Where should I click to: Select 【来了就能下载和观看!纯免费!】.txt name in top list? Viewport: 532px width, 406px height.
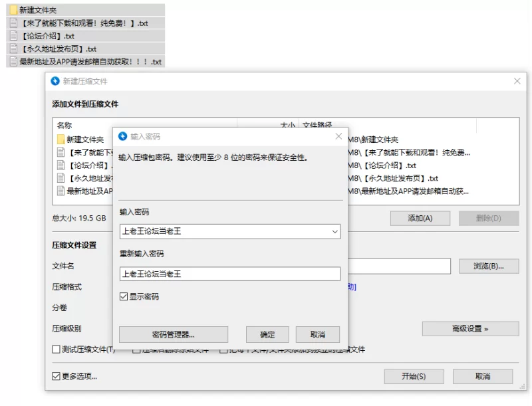coord(84,23)
